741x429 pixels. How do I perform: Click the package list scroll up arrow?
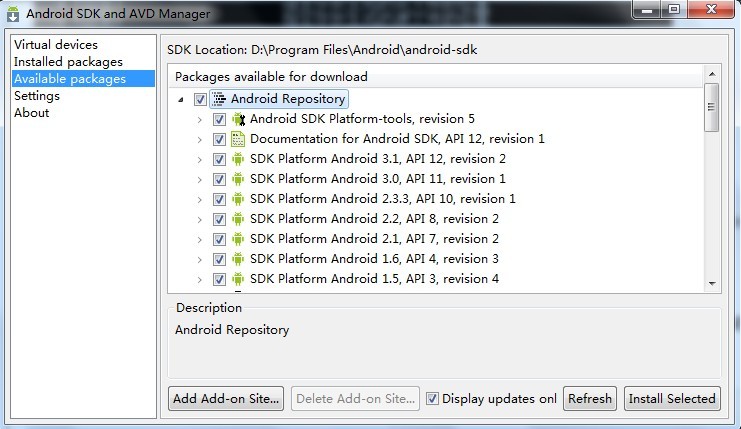[712, 74]
